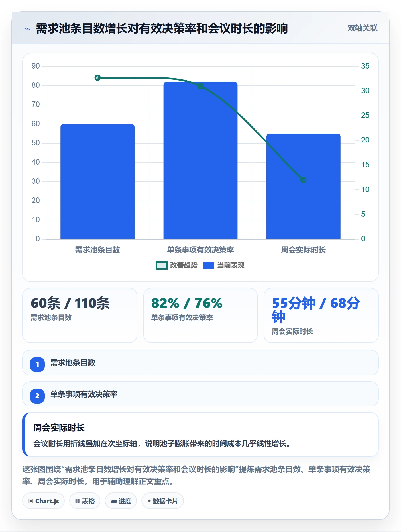Select the 需求池条目数 bar in the chart
Viewport: 401px width, 532px height.
tap(97, 181)
